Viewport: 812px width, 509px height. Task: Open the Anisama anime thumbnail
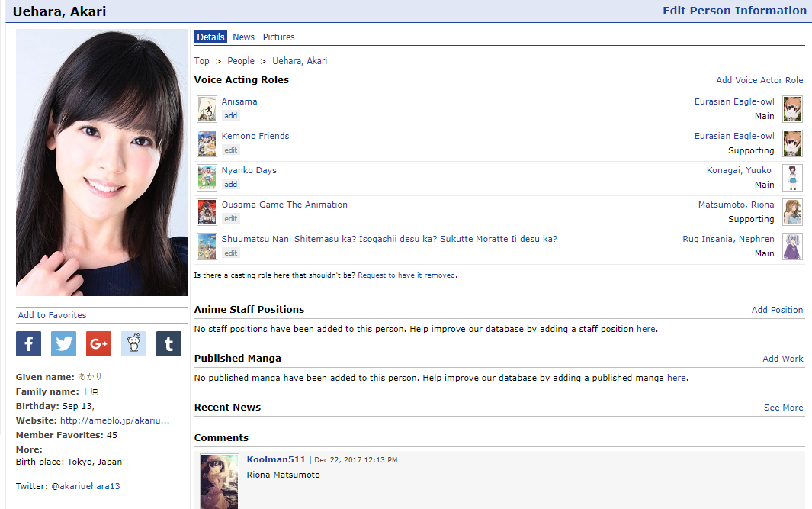click(x=207, y=109)
